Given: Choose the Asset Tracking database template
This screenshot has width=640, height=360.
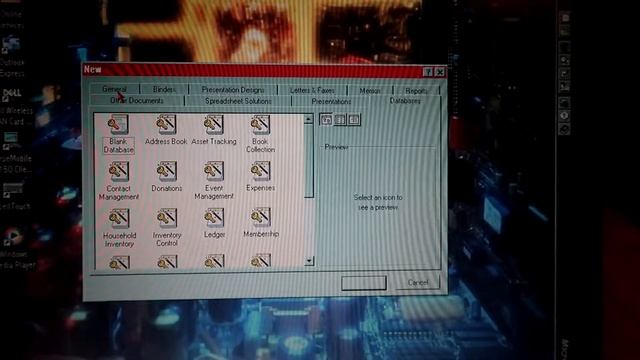Looking at the screenshot, I should coord(214,130).
